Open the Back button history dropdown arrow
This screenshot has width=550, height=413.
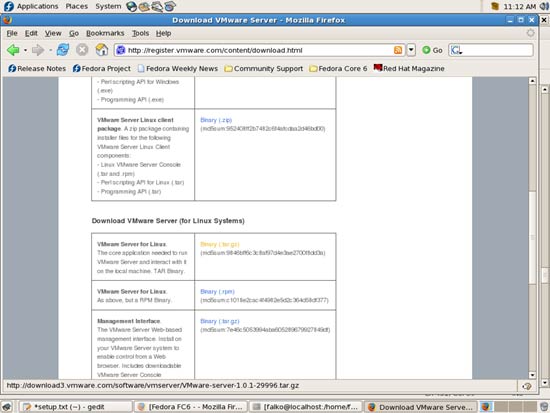25,50
